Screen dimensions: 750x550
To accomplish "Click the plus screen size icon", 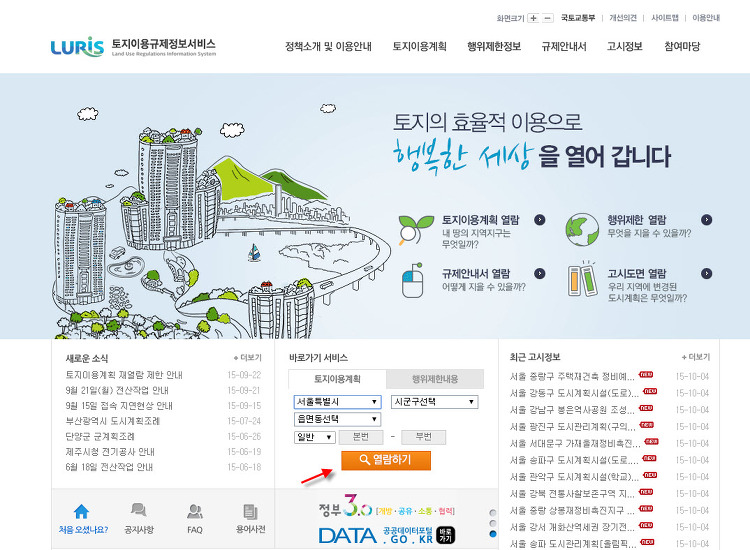I will (534, 18).
